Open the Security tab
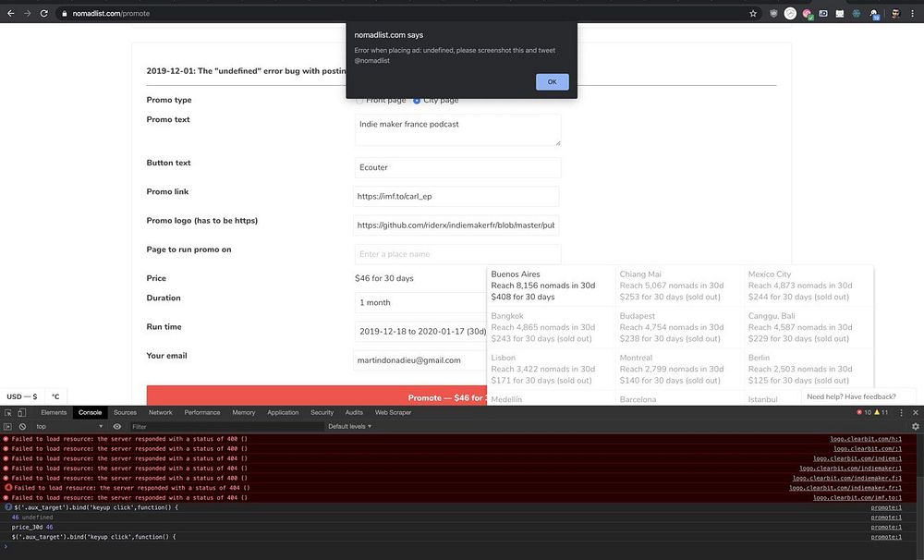 (x=322, y=413)
